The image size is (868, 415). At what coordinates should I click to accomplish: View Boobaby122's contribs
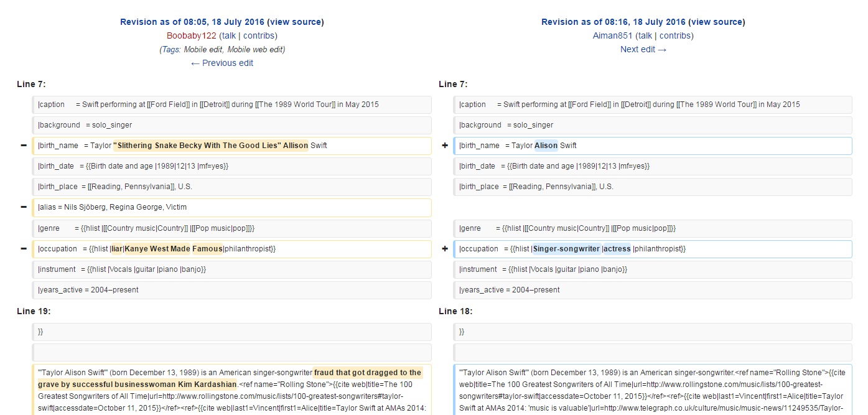259,35
